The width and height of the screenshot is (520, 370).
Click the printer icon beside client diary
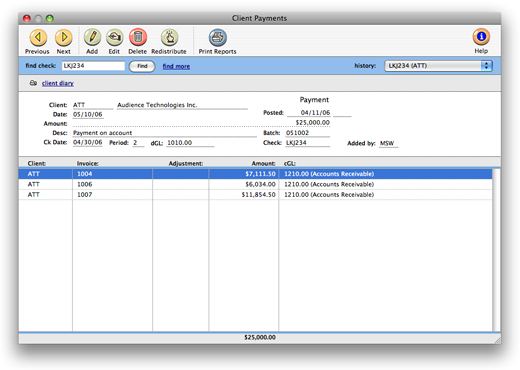pos(33,83)
